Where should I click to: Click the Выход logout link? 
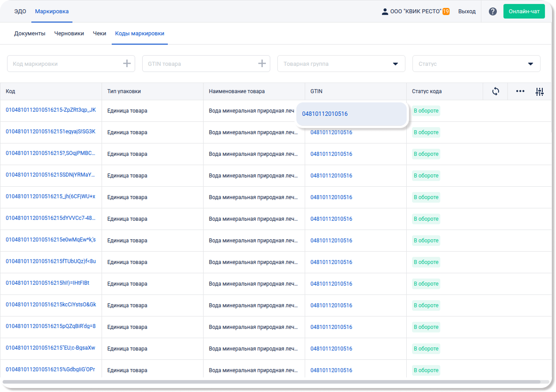tap(467, 11)
